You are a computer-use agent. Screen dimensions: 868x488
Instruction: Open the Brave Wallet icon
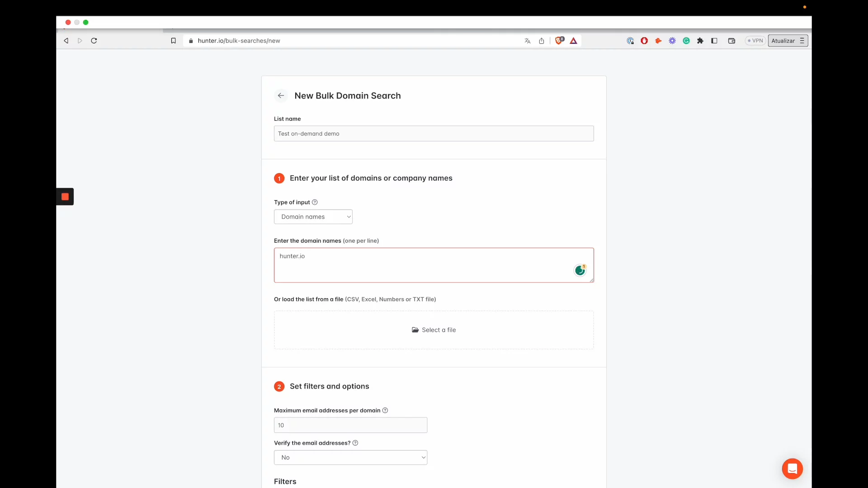(x=731, y=41)
